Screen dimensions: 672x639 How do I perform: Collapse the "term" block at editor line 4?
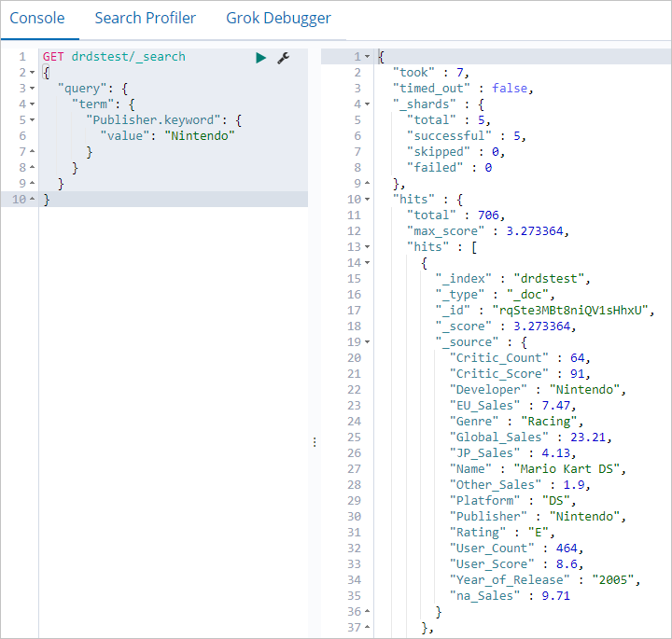point(32,104)
